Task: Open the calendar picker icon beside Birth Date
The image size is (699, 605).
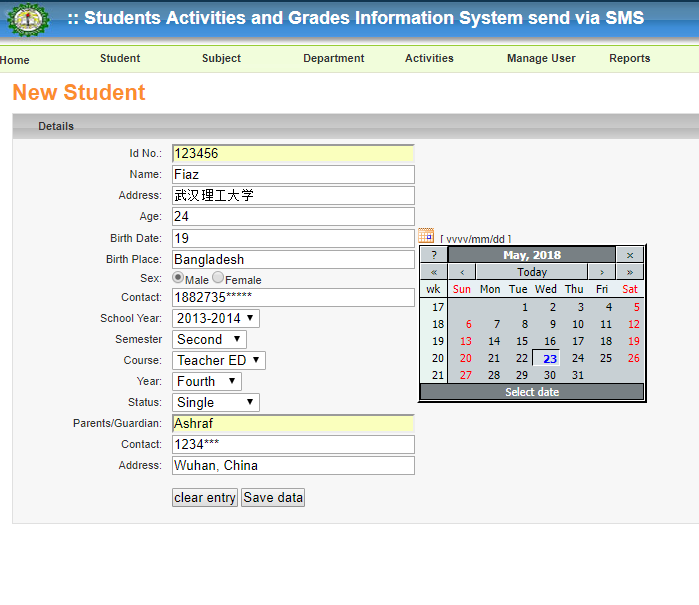Action: click(x=426, y=236)
